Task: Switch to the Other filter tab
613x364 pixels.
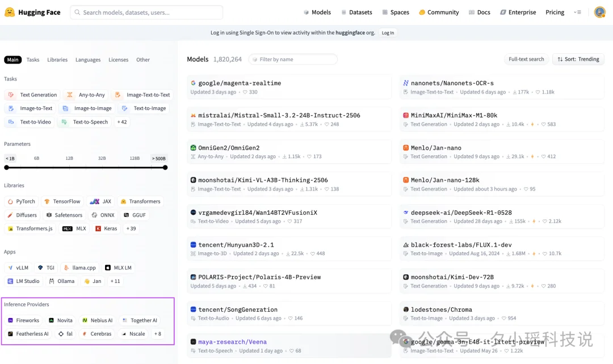Action: [142, 60]
